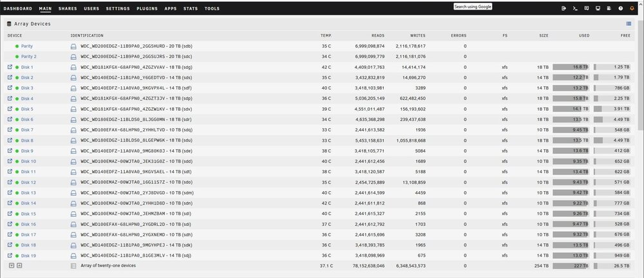Toggle spin status dot for Disk 5

coord(17,109)
